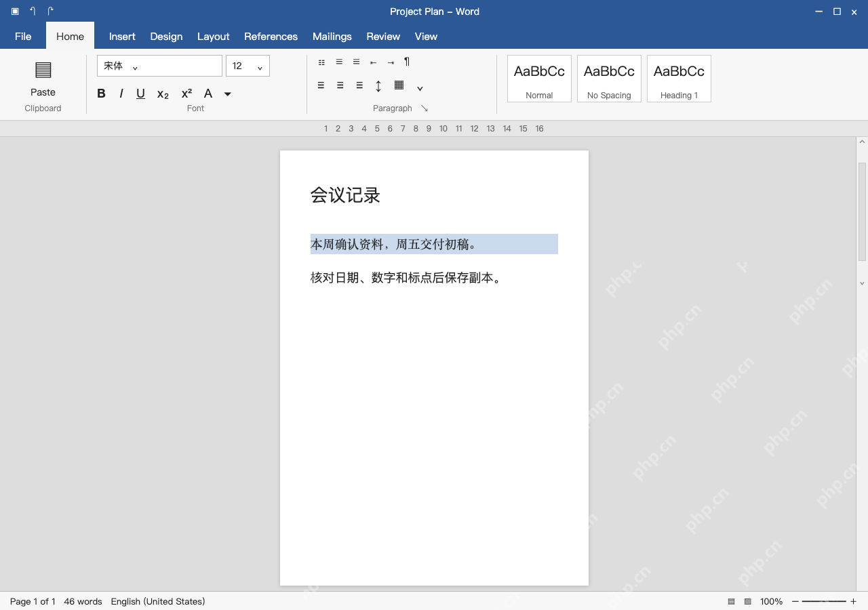Click the zoom slider in the status bar

click(x=824, y=601)
